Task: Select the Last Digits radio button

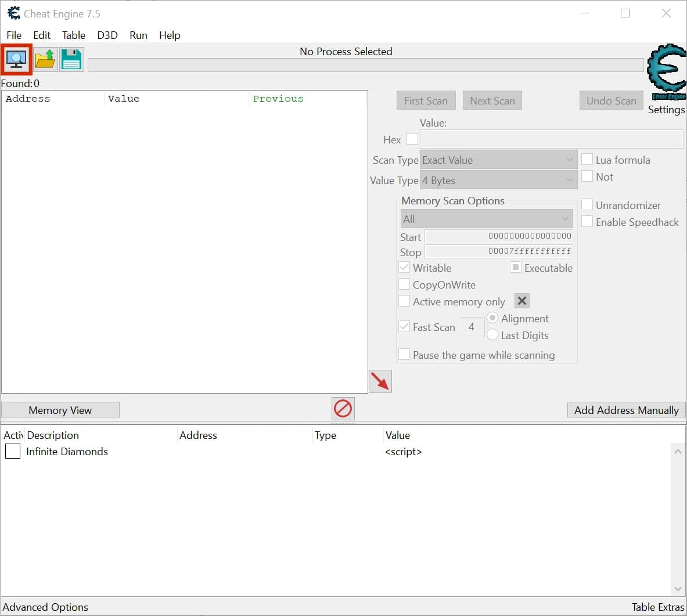Action: click(x=492, y=335)
